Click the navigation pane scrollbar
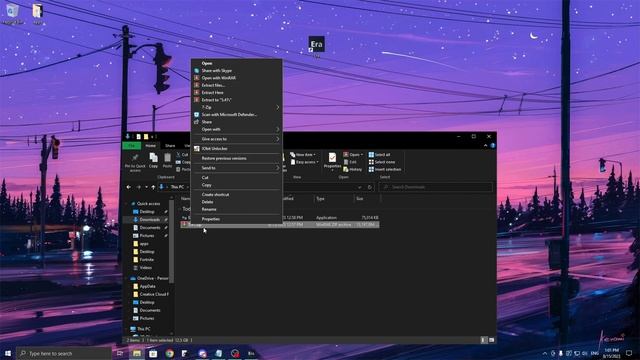Image resolution: width=640 pixels, height=360 pixels. tap(171, 241)
